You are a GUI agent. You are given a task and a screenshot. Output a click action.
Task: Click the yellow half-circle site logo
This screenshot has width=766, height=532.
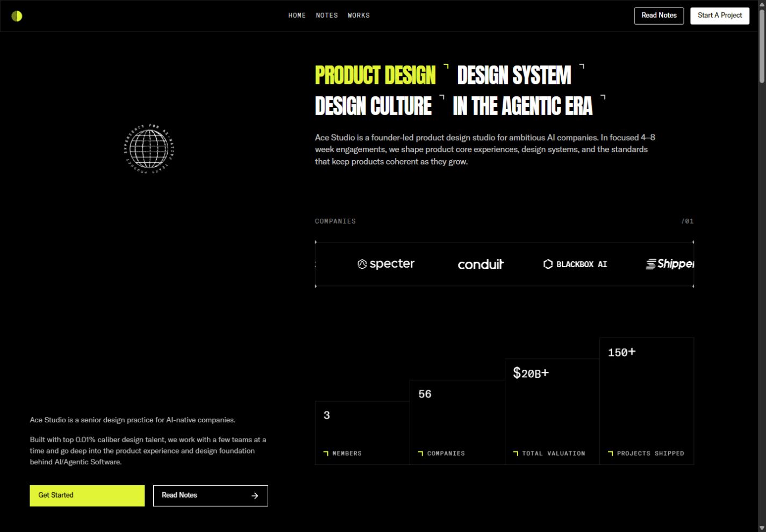[17, 16]
